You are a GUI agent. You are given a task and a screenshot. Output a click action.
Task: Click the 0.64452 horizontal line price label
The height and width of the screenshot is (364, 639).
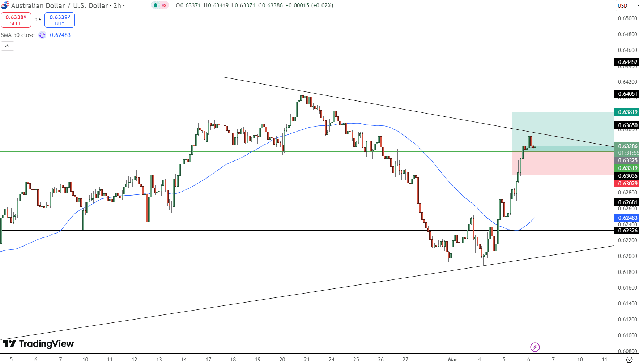point(627,62)
